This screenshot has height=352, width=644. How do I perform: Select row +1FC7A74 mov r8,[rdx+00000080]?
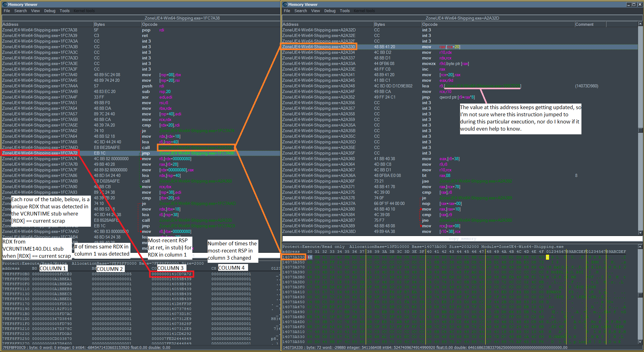(x=141, y=159)
